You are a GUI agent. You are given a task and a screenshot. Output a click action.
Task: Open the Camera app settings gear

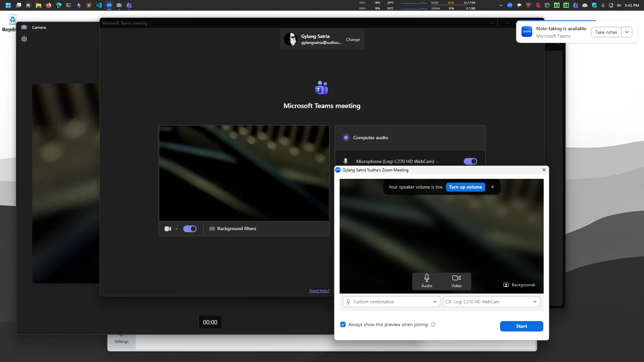[24, 39]
